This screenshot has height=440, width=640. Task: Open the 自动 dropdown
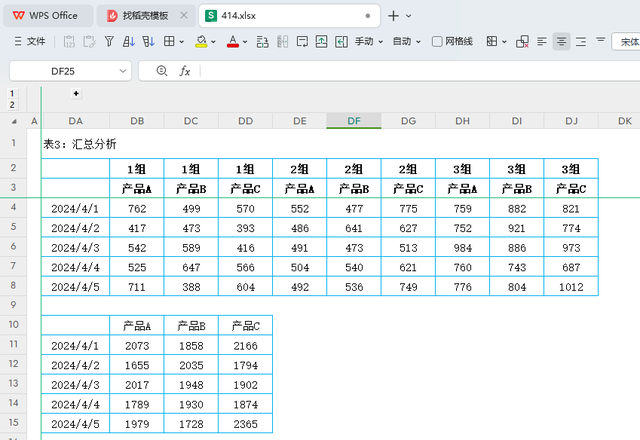click(x=407, y=41)
